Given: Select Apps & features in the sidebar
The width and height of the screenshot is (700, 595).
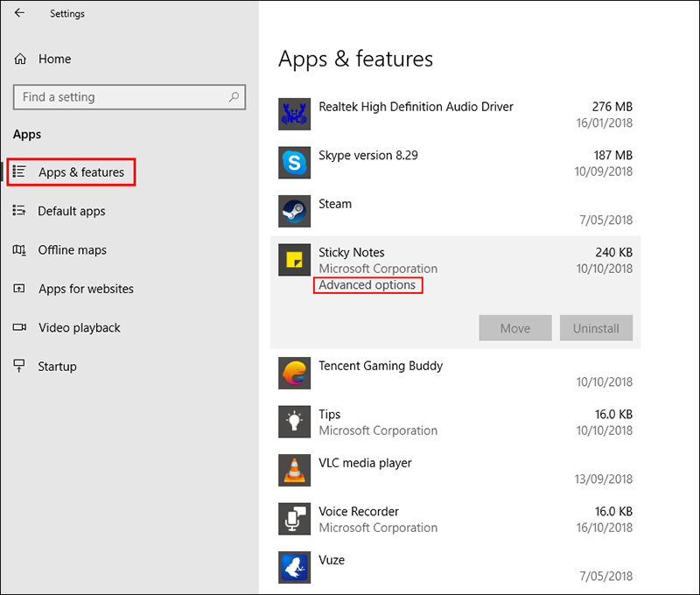Looking at the screenshot, I should tap(71, 171).
